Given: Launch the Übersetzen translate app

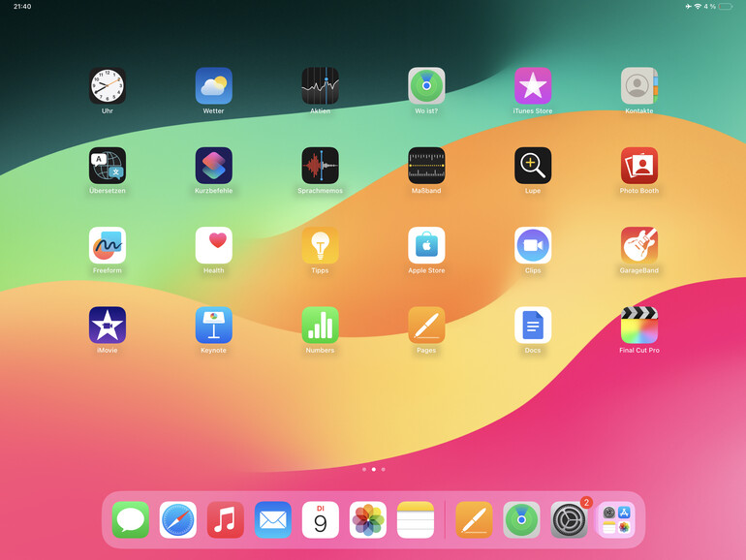Looking at the screenshot, I should tap(107, 165).
